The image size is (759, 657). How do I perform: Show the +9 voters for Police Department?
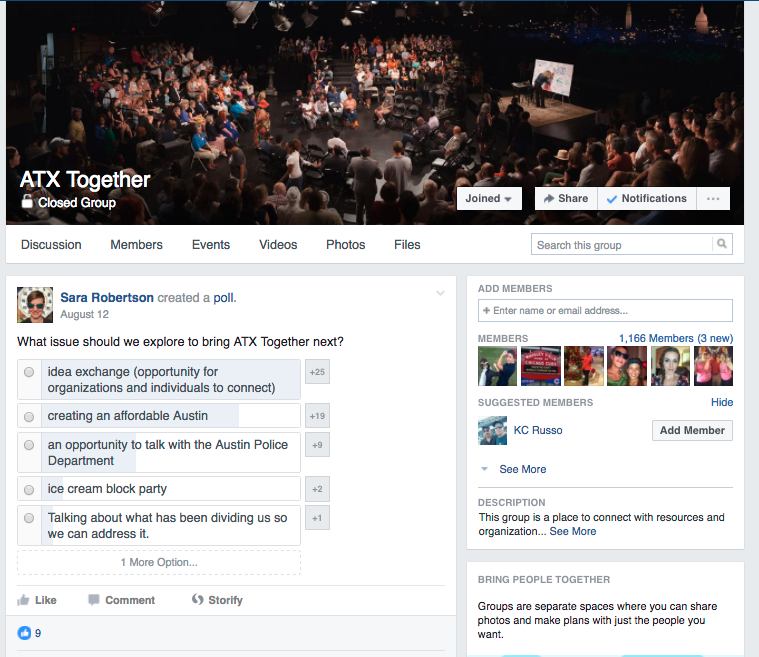coord(317,444)
